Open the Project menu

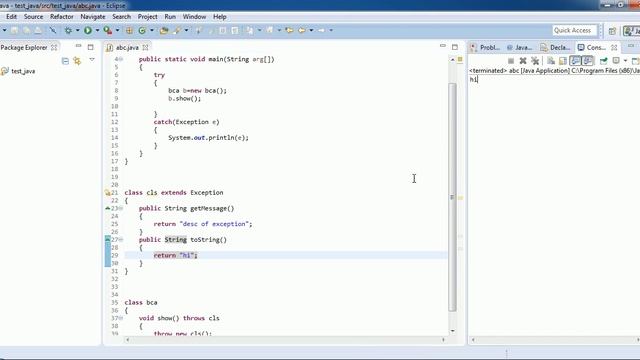(147, 17)
